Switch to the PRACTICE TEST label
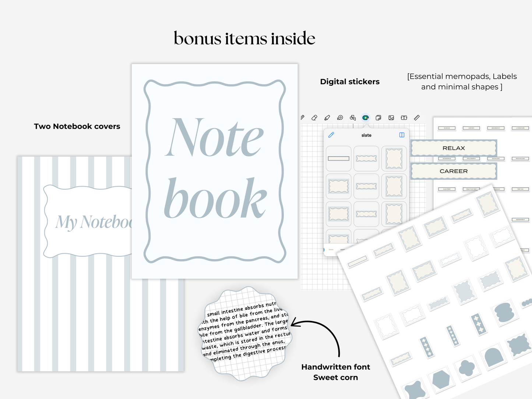Image resolution: width=532 pixels, height=399 pixels. click(472, 189)
